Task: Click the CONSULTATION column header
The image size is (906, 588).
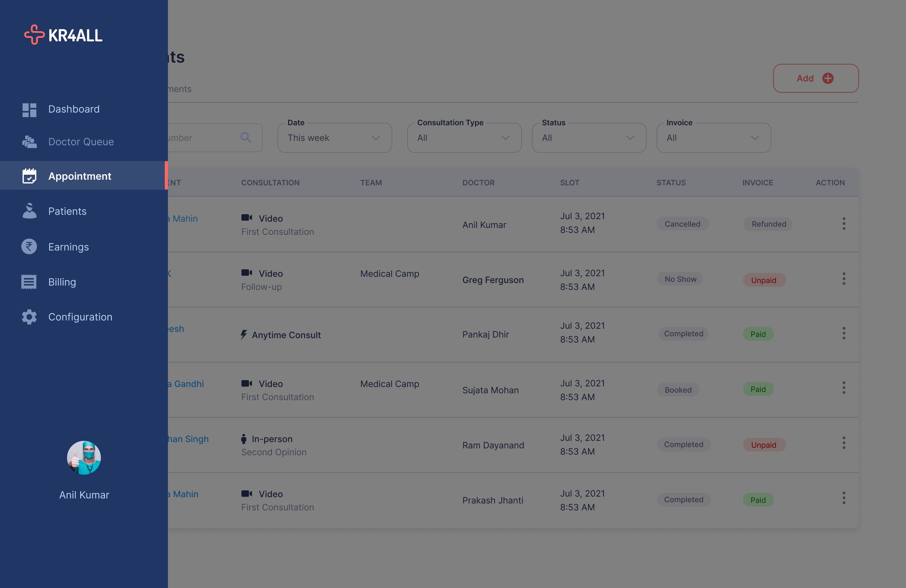Action: 270,183
